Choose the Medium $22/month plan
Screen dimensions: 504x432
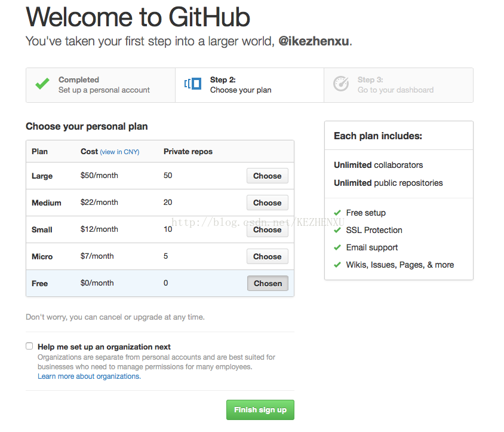click(x=268, y=203)
